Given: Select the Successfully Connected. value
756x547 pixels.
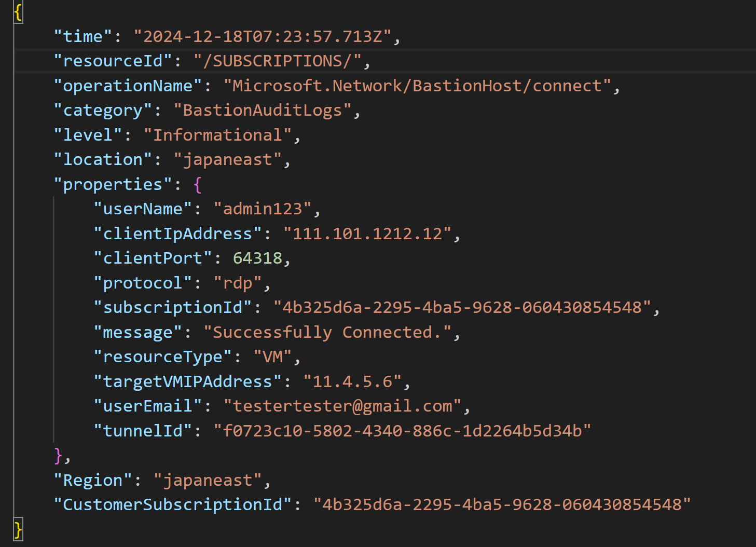Looking at the screenshot, I should (x=327, y=332).
